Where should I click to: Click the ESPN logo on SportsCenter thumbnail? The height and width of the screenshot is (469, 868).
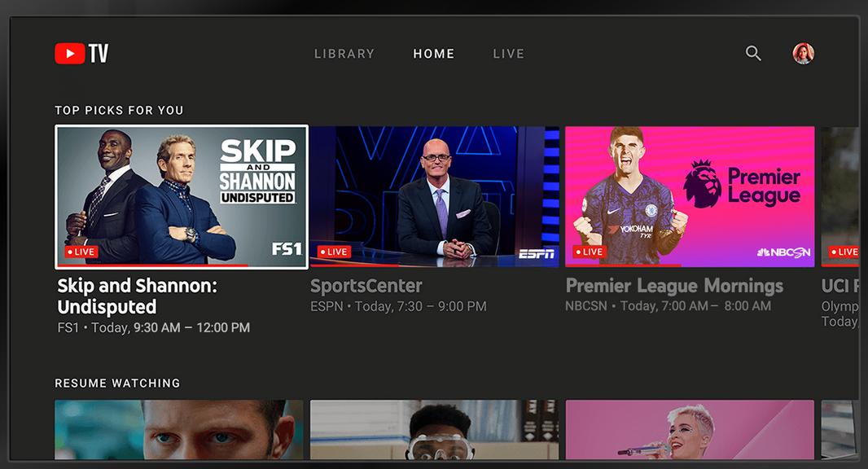(537, 253)
